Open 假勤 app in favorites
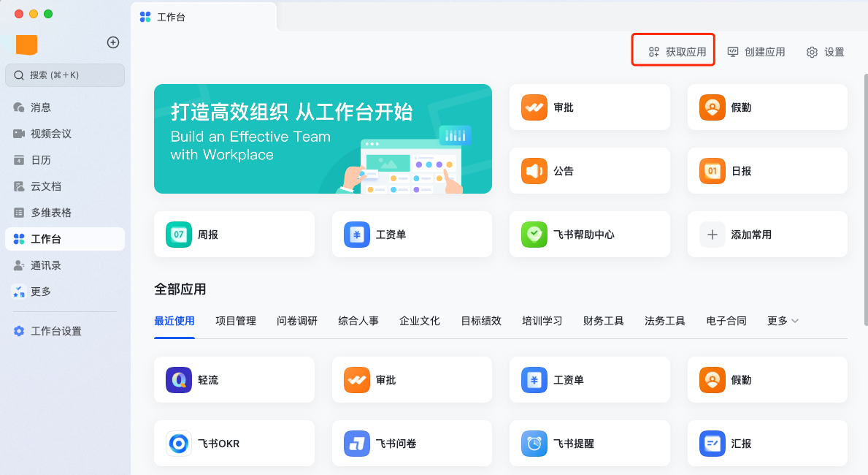This screenshot has width=868, height=475. tap(767, 107)
